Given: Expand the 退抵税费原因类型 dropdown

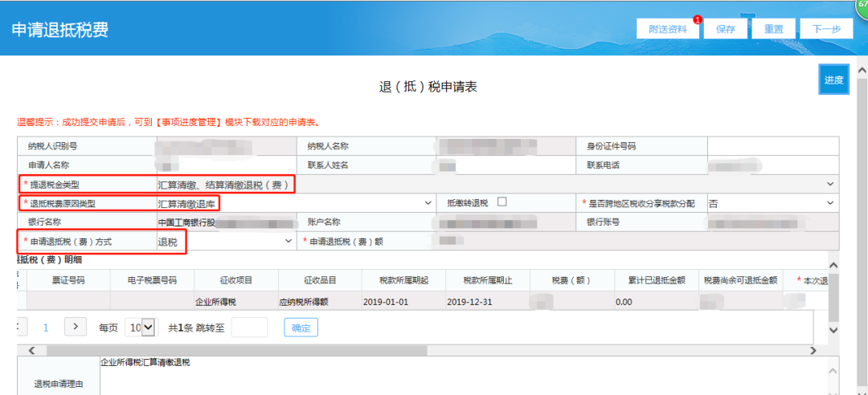Looking at the screenshot, I should tap(428, 203).
